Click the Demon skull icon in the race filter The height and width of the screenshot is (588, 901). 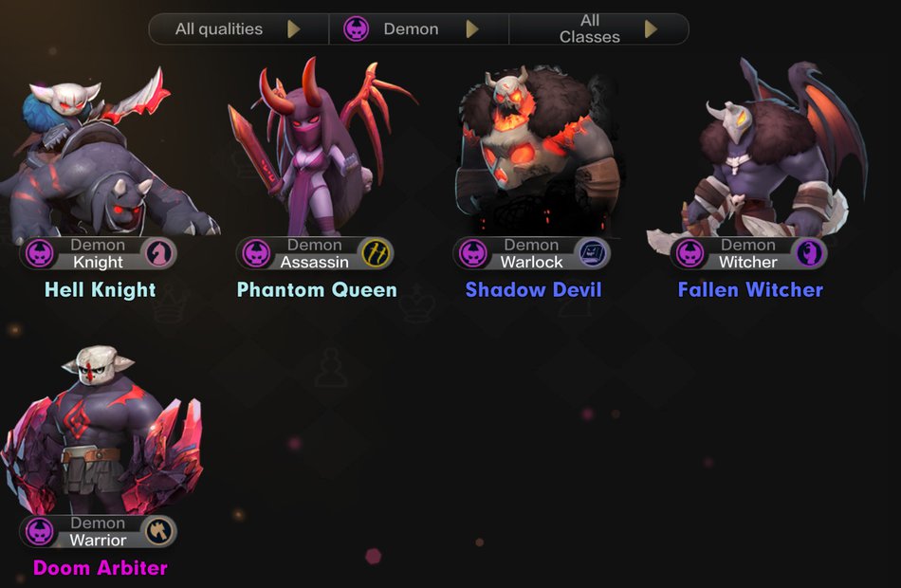[x=357, y=28]
